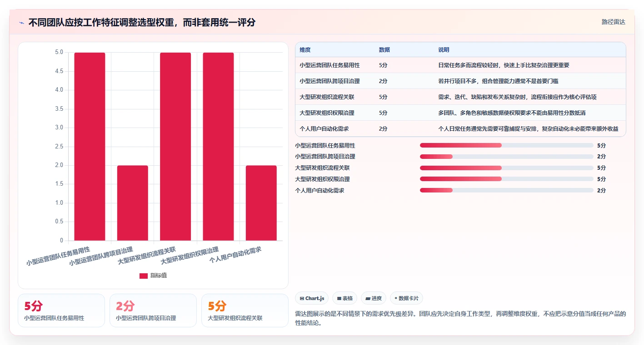Click the 进度 tag chip
The image size is (644, 345).
pyautogui.click(x=374, y=298)
